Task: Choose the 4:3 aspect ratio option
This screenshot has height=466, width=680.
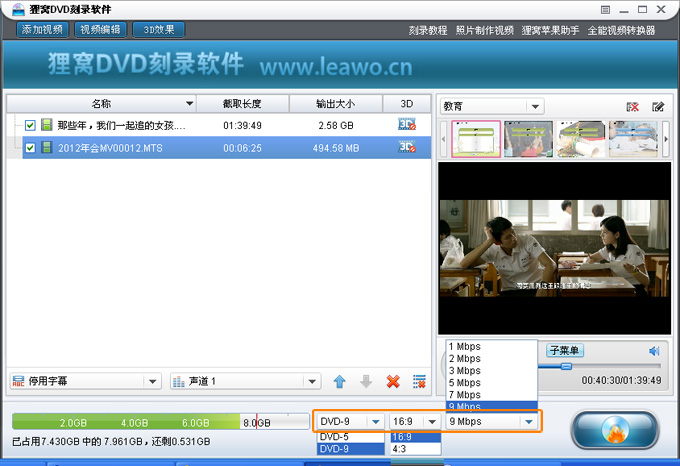Action: (415, 449)
